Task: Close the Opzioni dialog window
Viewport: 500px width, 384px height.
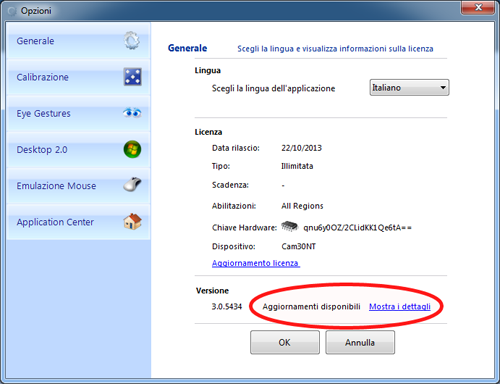Action: 478,7
